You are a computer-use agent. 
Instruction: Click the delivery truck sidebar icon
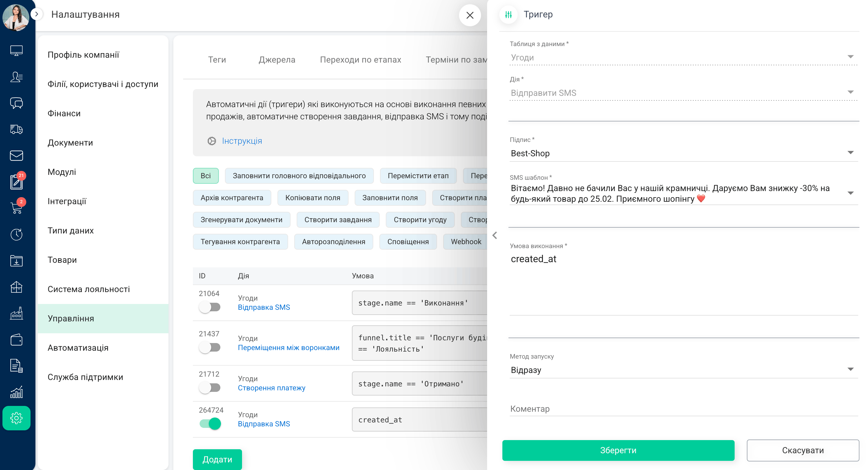16,129
